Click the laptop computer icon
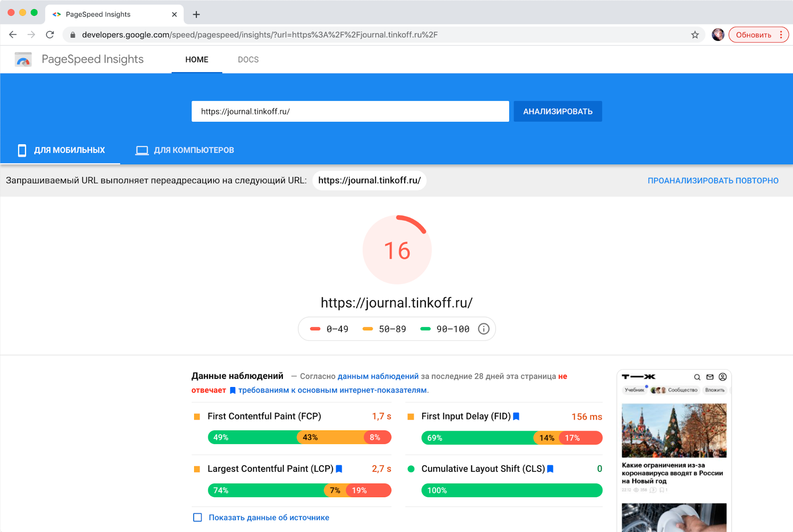This screenshot has height=532, width=793. click(x=142, y=150)
